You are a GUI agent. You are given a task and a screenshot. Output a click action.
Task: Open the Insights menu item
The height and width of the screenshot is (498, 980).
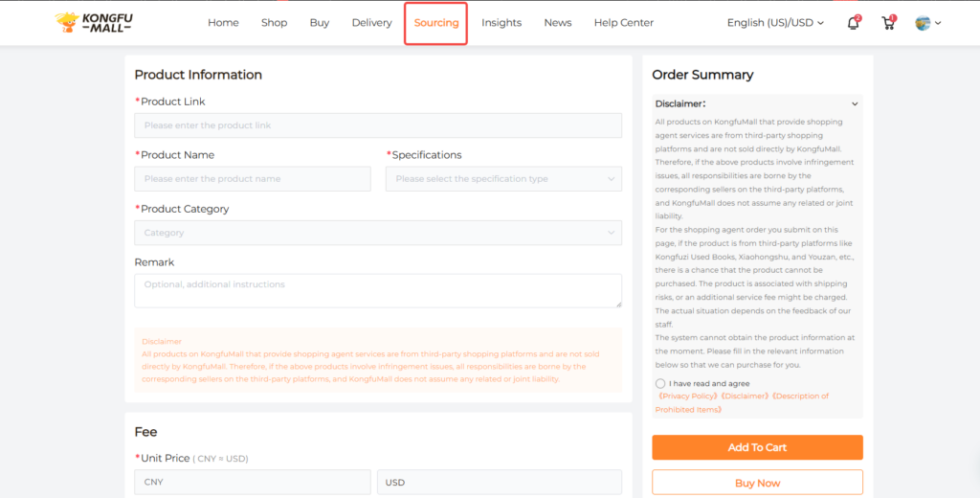click(x=501, y=23)
